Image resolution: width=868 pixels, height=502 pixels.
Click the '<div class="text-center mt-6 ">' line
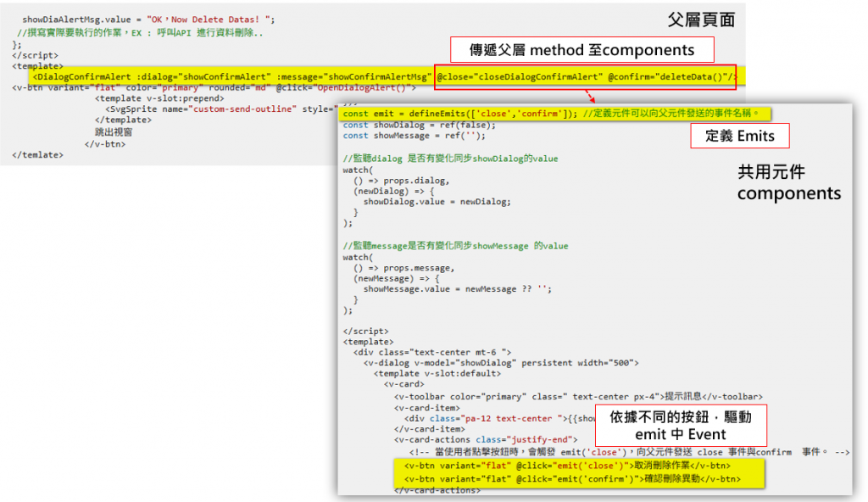click(431, 353)
